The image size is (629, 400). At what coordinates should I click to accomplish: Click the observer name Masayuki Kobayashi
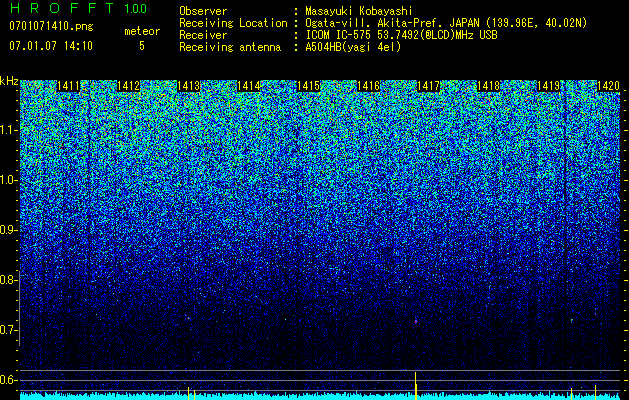point(359,11)
